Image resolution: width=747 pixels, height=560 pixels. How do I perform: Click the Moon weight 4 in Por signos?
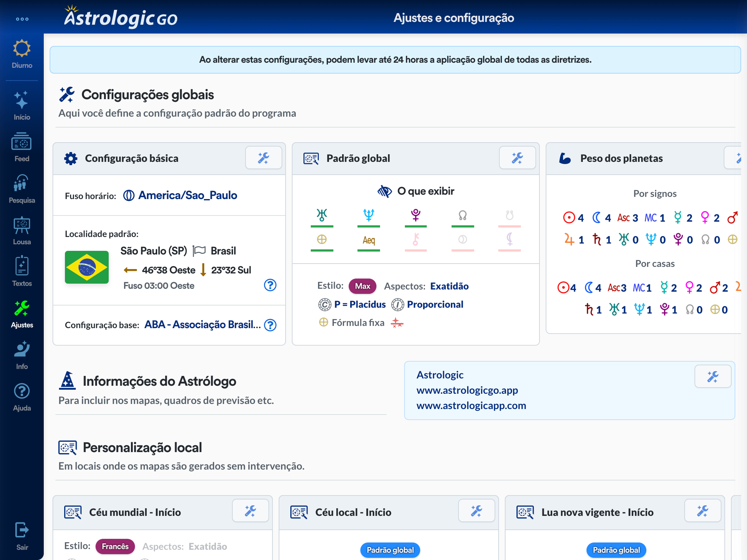pyautogui.click(x=601, y=218)
